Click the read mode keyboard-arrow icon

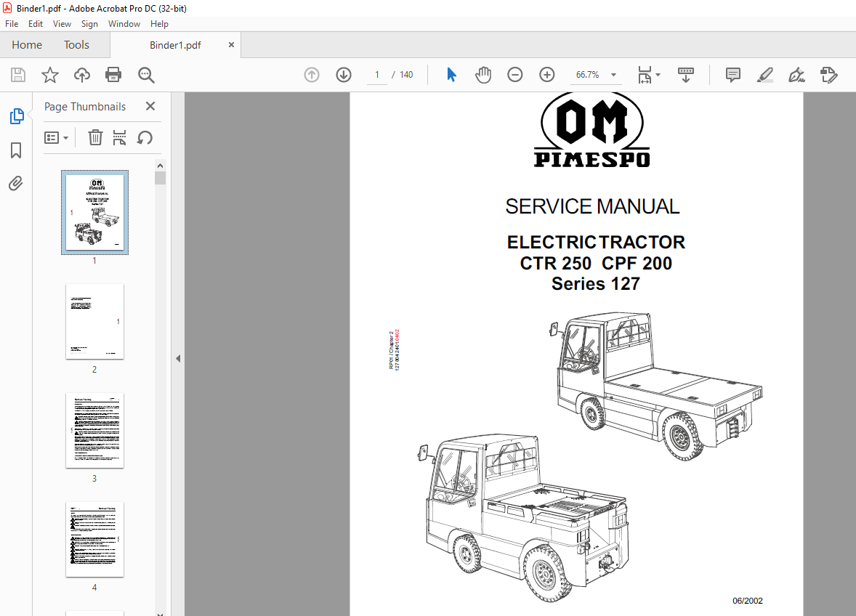686,75
